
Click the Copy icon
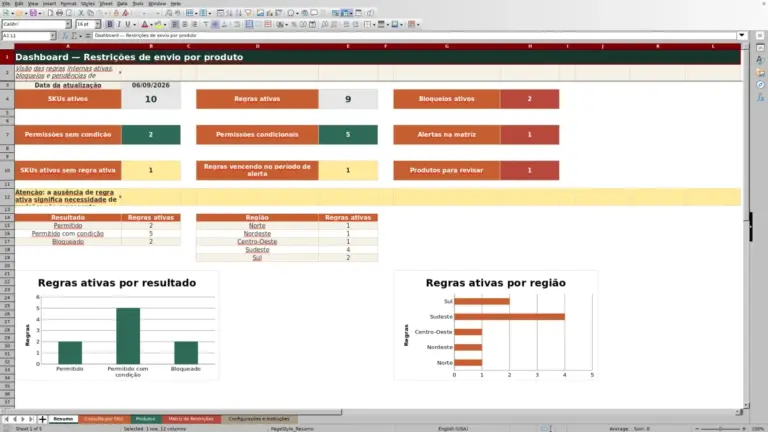pyautogui.click(x=90, y=13)
